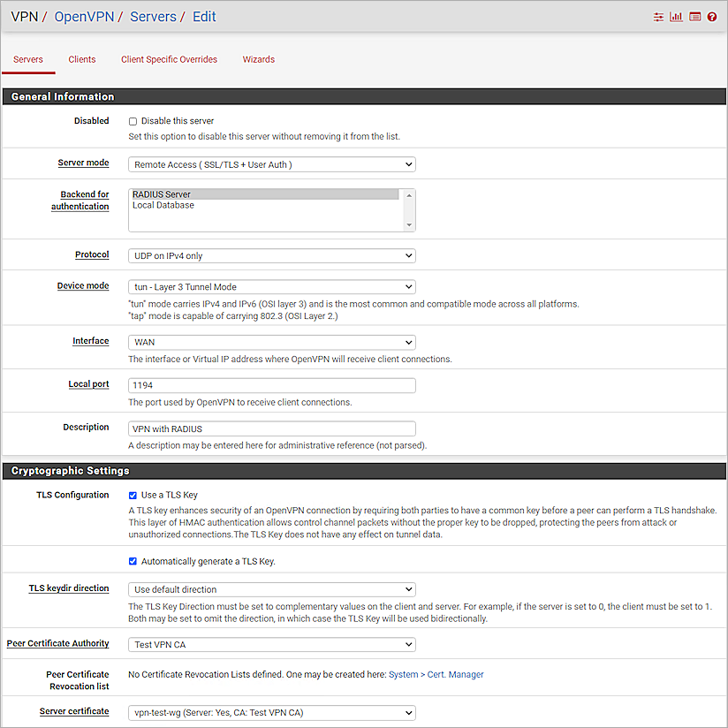
Task: Click the help icon in page header
Action: tap(711, 16)
